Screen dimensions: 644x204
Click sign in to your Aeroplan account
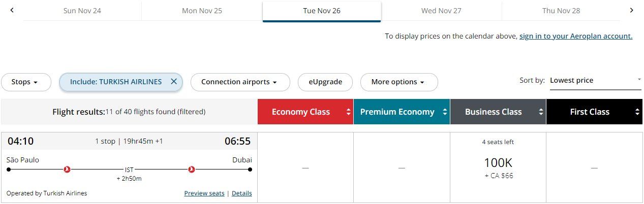pos(575,36)
